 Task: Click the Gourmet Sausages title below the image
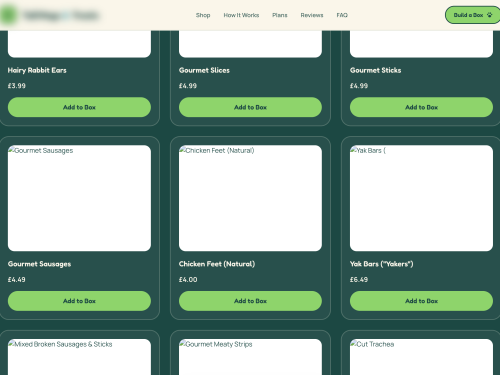point(39,264)
